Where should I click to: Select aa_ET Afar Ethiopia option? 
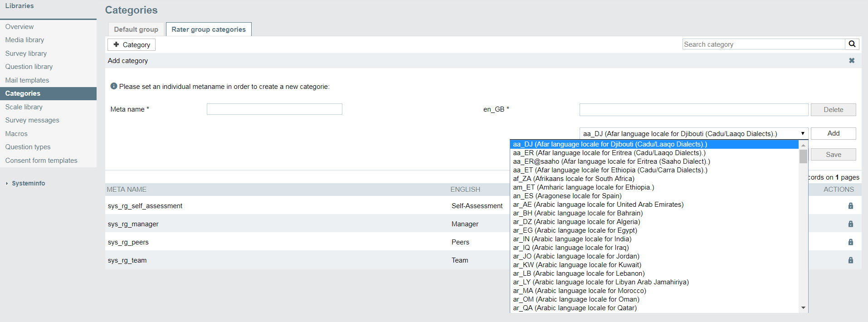click(x=654, y=170)
